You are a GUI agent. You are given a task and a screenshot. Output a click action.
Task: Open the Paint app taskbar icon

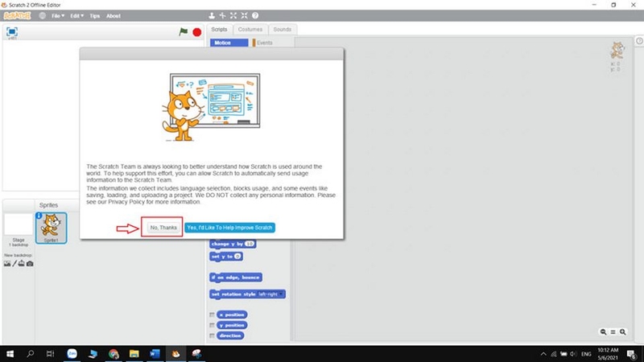tap(196, 354)
